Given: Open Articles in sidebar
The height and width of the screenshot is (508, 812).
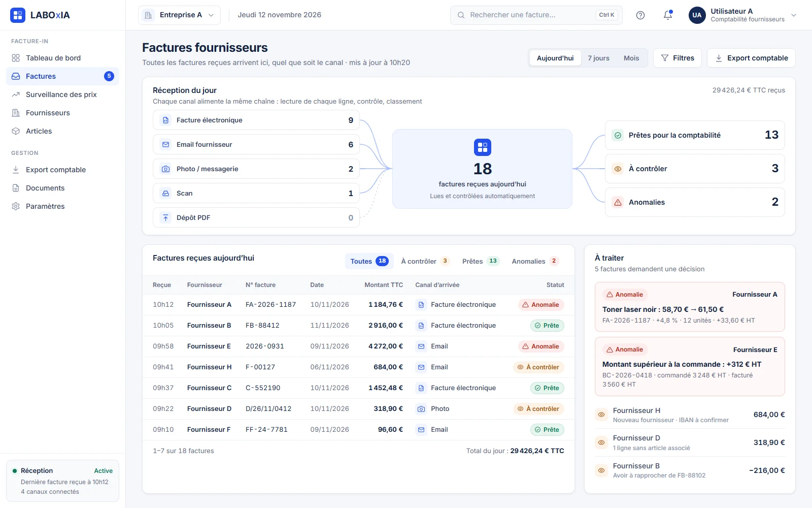Looking at the screenshot, I should point(62,131).
